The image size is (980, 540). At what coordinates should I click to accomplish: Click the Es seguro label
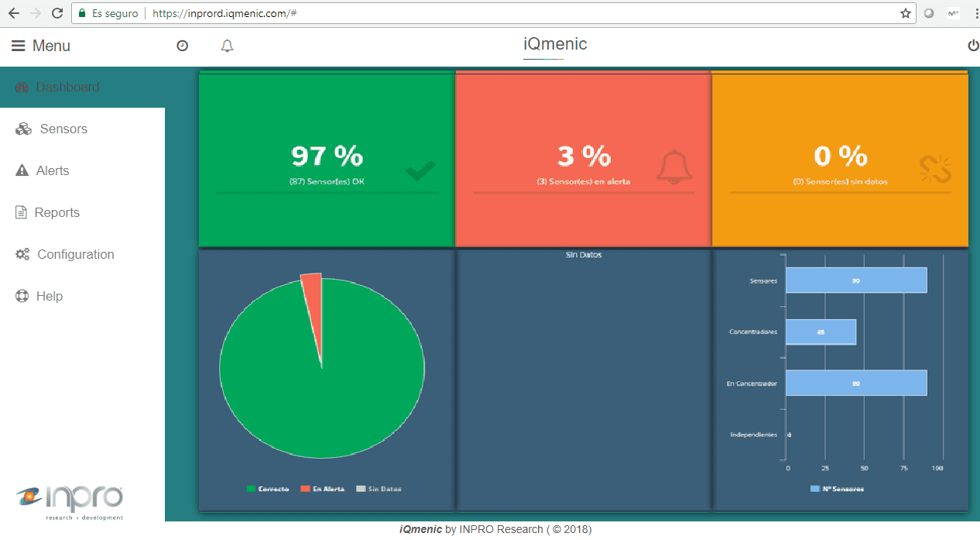click(x=115, y=13)
